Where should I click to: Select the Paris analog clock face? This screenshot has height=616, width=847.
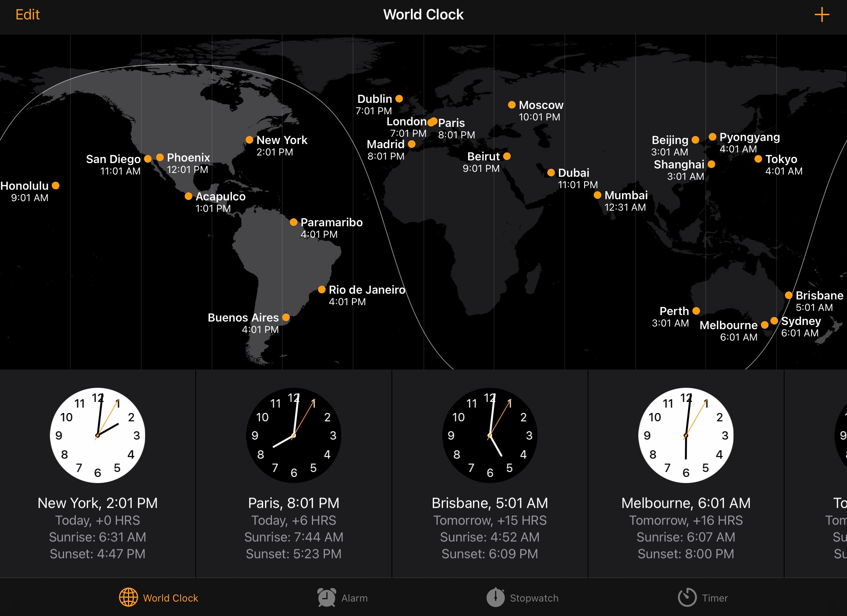(294, 435)
